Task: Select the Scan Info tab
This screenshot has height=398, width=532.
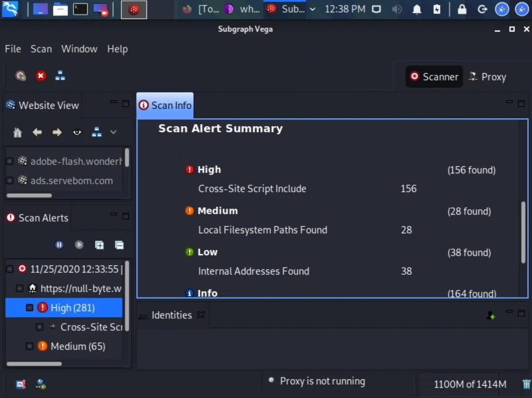Action: pyautogui.click(x=165, y=106)
